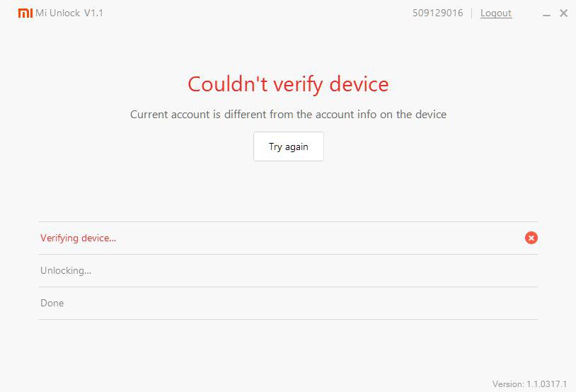This screenshot has width=576, height=392.
Task: Select the Verifying device... step
Action: pos(79,238)
